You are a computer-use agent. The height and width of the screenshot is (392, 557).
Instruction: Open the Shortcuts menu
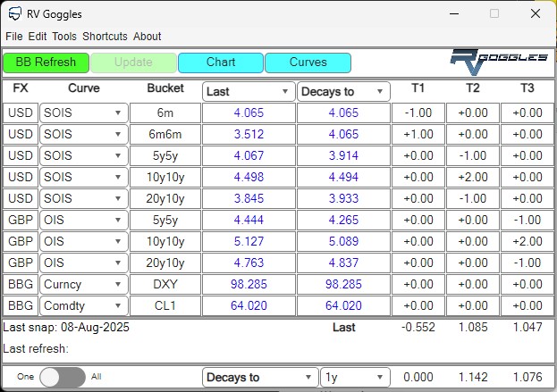point(105,37)
